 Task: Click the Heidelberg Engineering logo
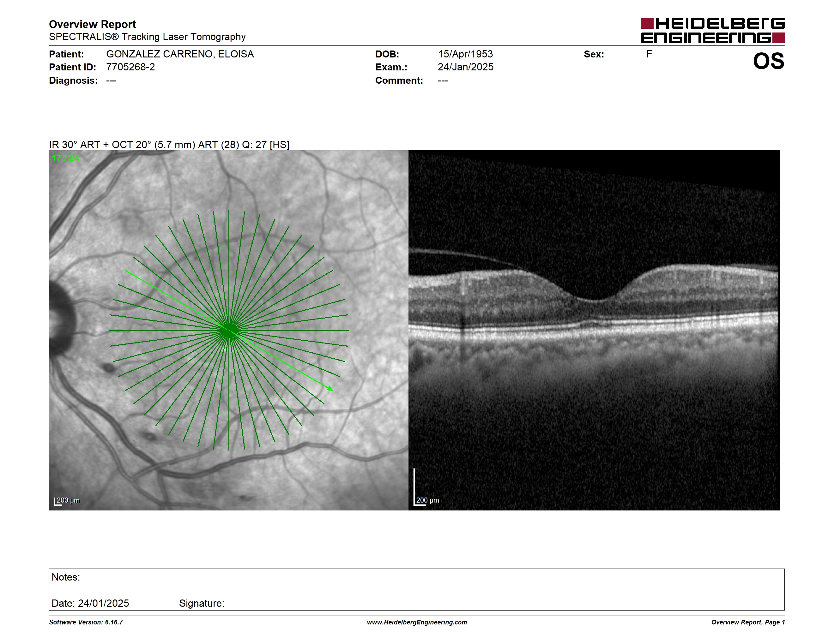coord(713,31)
